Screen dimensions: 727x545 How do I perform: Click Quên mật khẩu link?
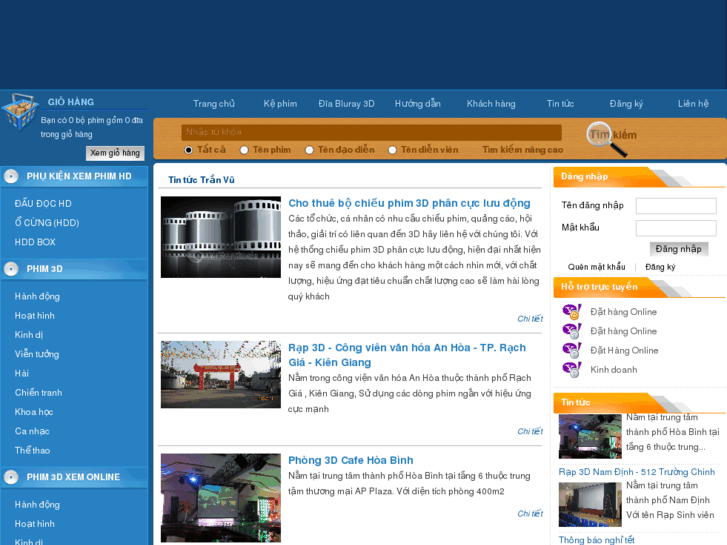(596, 267)
